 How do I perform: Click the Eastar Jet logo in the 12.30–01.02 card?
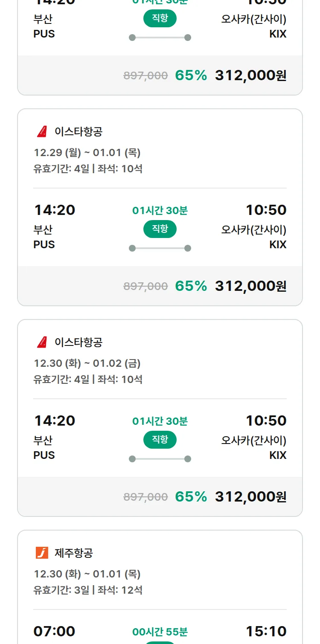coord(42,342)
